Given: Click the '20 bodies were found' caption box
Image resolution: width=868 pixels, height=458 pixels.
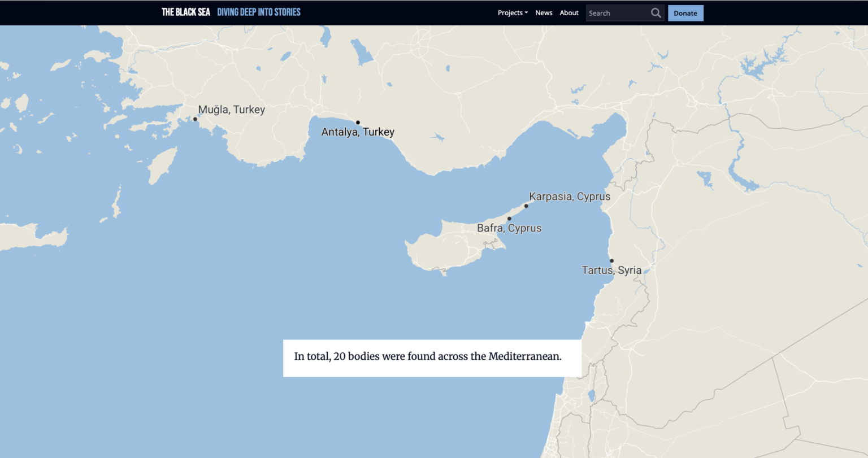Looking at the screenshot, I should tap(432, 357).
